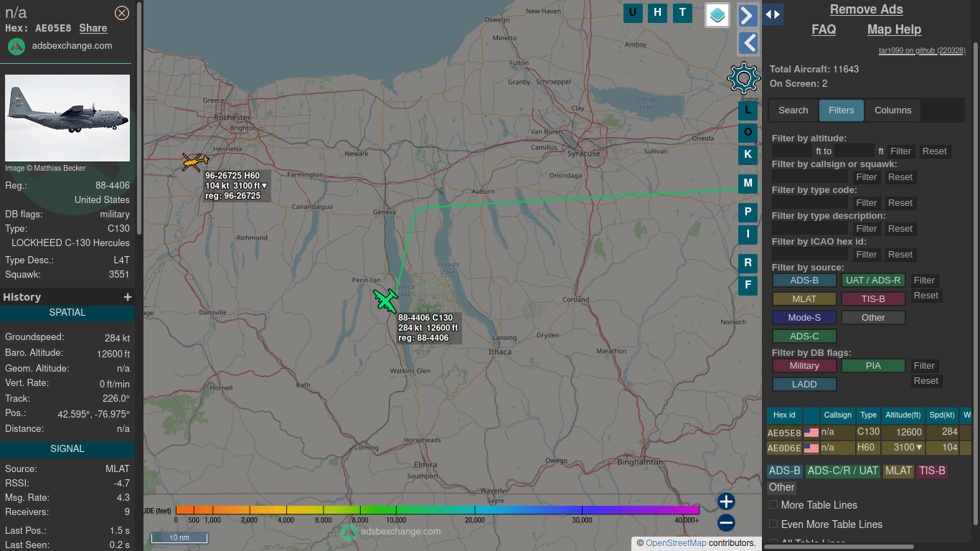Image resolution: width=980 pixels, height=551 pixels.
Task: Expand History section with plus
Action: (128, 297)
